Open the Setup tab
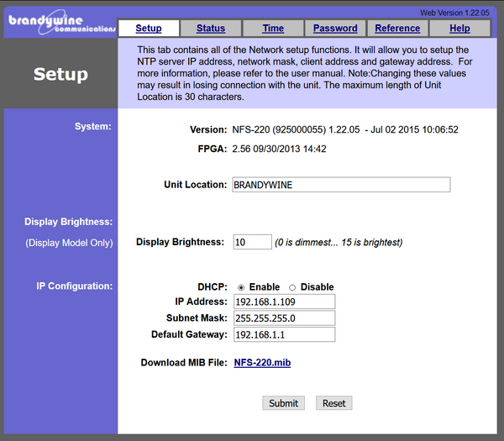Viewport: 504px width, 441px height. point(149,29)
